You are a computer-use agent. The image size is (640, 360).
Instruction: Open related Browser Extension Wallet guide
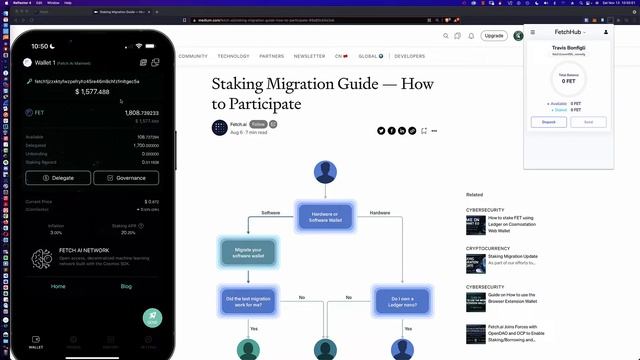[513, 298]
